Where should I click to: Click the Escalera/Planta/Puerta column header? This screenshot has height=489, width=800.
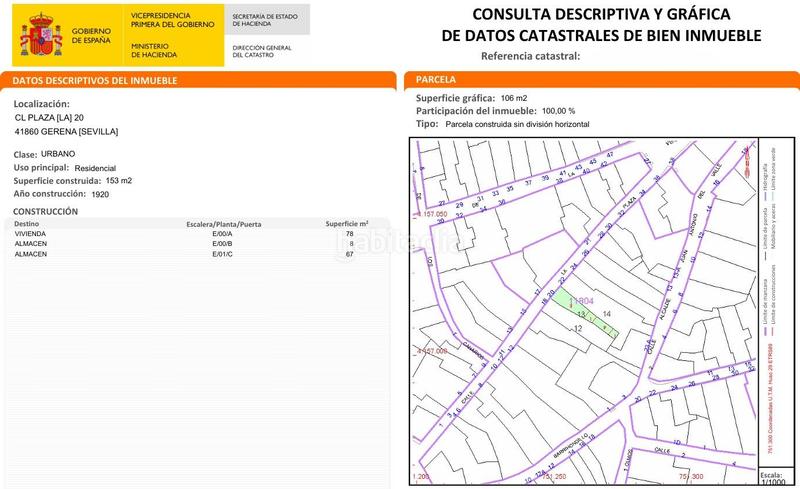tap(223, 224)
